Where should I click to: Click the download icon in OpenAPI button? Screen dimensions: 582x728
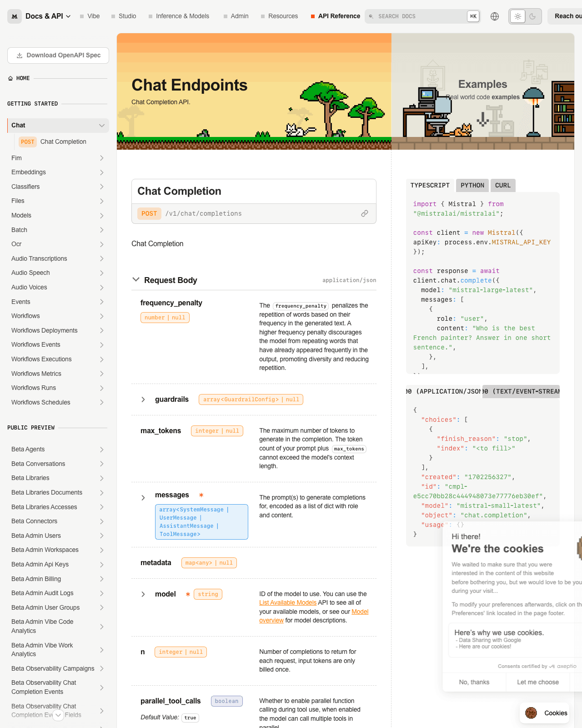pyautogui.click(x=20, y=56)
